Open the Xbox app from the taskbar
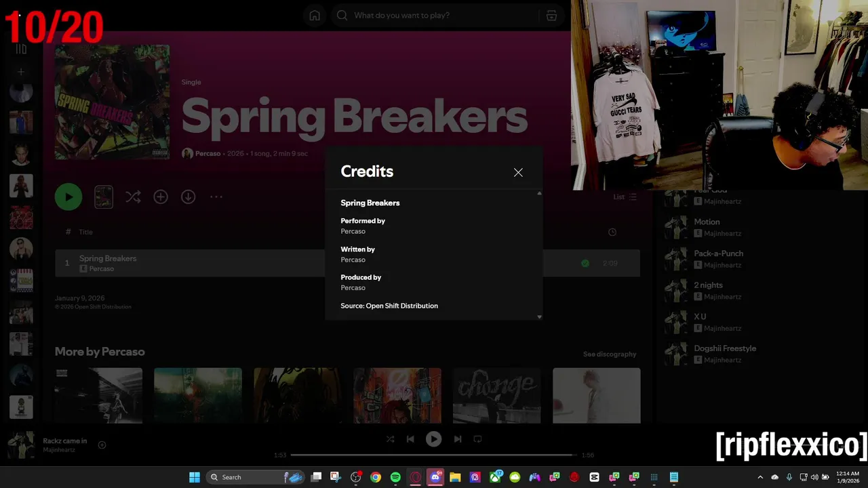This screenshot has width=868, height=488. pos(496,477)
